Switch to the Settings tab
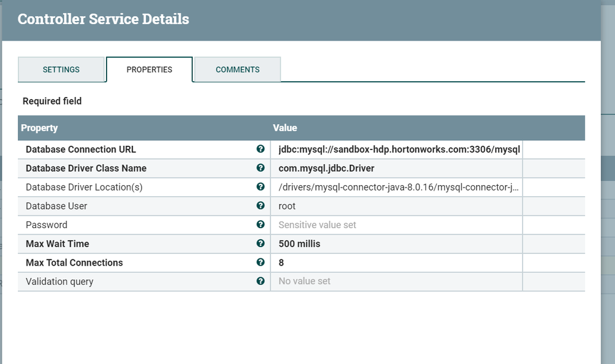 (x=61, y=69)
